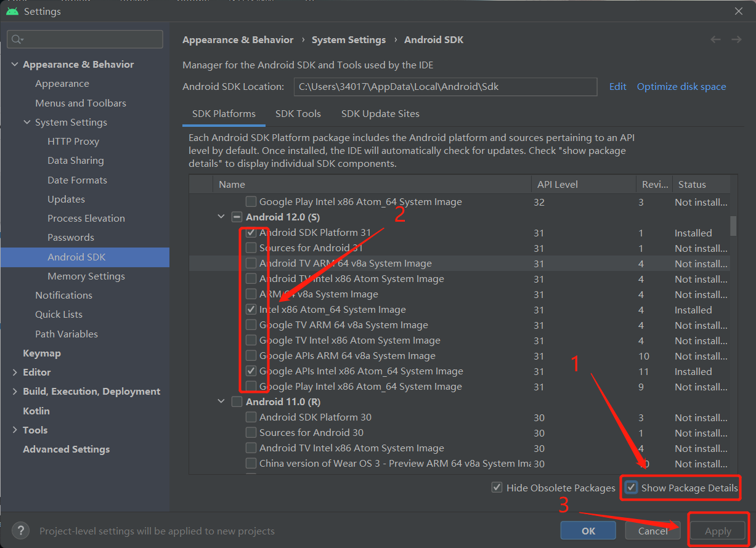Open the SDK Update Sites tab
This screenshot has height=548, width=756.
click(x=380, y=114)
